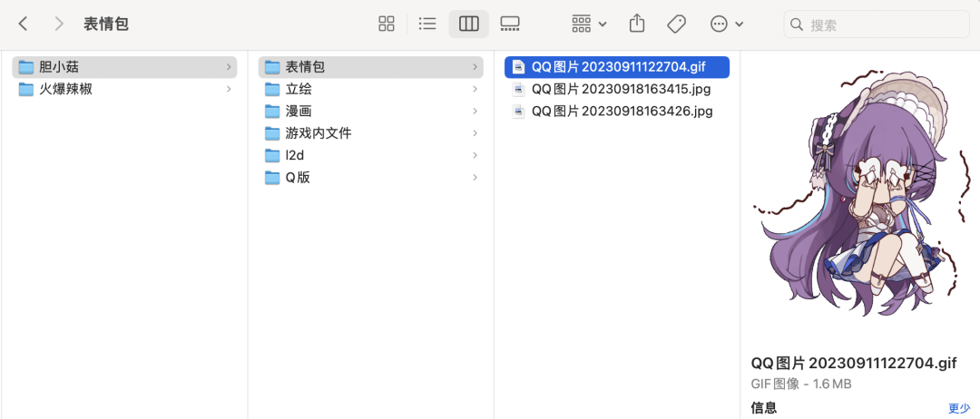980x419 pixels.
Task: Click the Tags toolbar icon
Action: click(676, 24)
